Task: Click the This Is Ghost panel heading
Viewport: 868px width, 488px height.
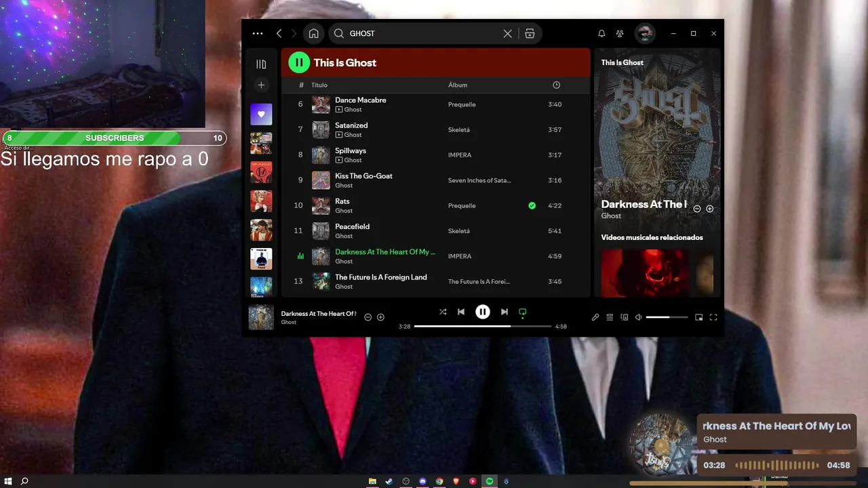Action: pyautogui.click(x=623, y=62)
